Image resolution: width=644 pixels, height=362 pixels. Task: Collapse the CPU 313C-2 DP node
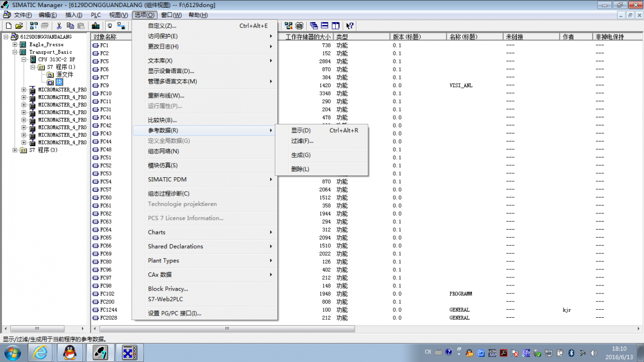25,59
